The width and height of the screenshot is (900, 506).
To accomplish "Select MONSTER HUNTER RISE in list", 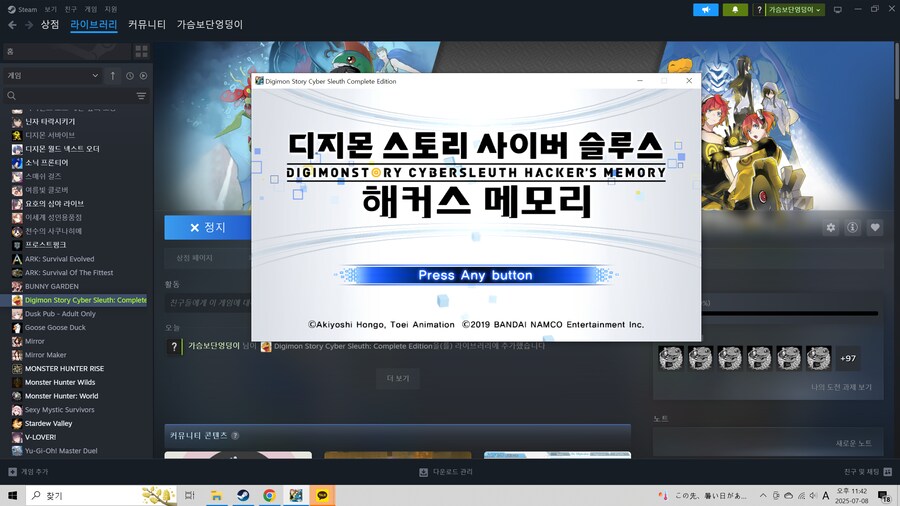I will point(64,369).
